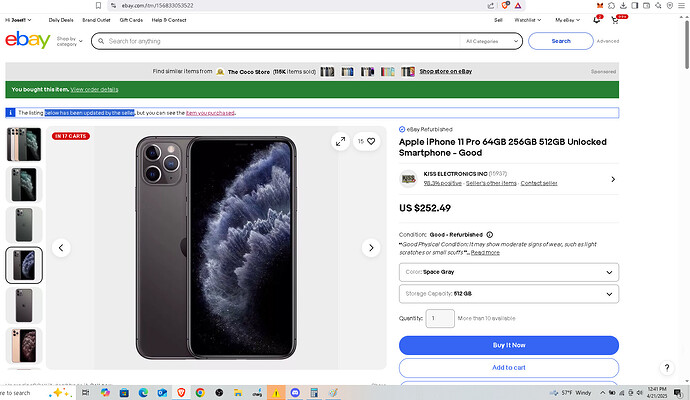Go to Brand Outlet
690x400 pixels.
(x=96, y=20)
